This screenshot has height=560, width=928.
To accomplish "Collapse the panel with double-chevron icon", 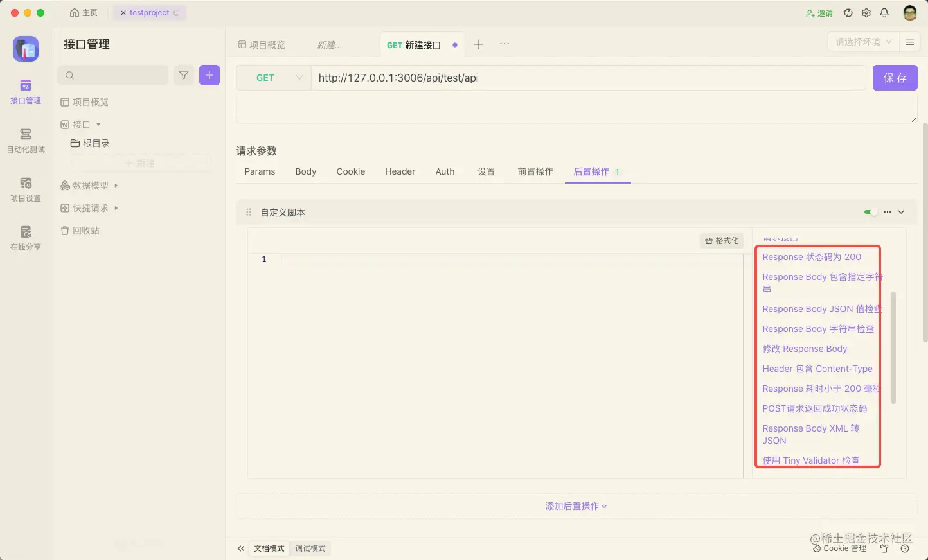I will click(x=241, y=548).
